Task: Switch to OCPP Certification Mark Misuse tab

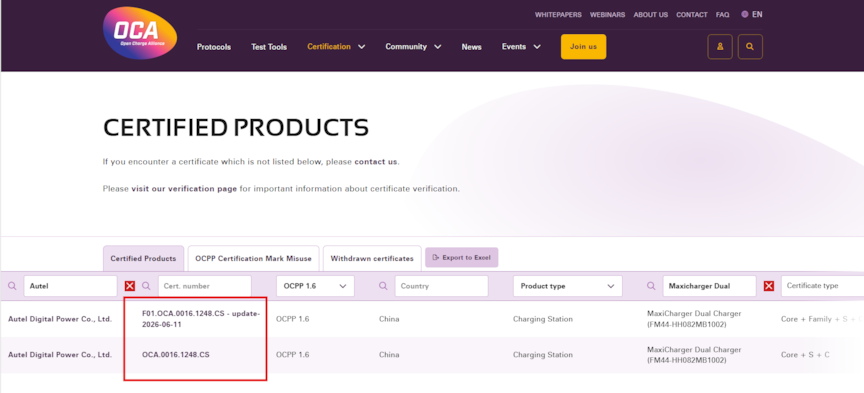Action: coord(253,259)
